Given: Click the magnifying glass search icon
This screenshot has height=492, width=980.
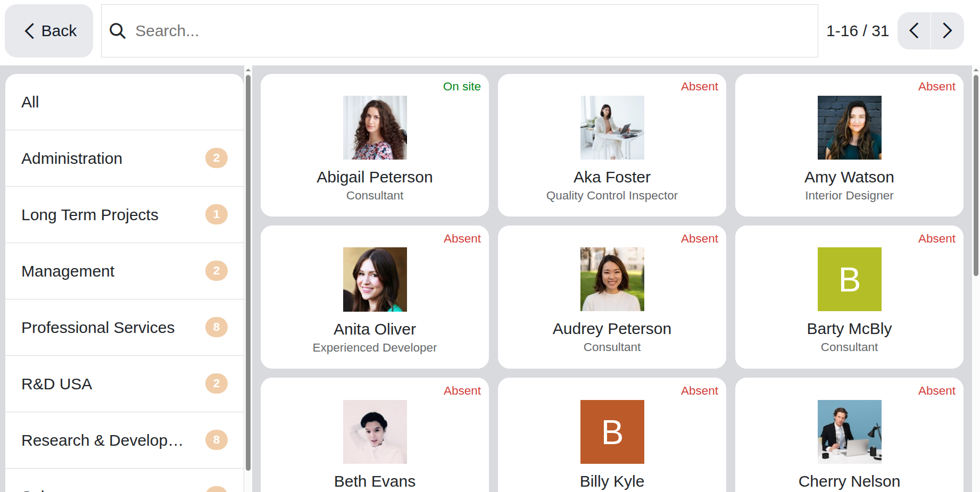Looking at the screenshot, I should point(118,31).
